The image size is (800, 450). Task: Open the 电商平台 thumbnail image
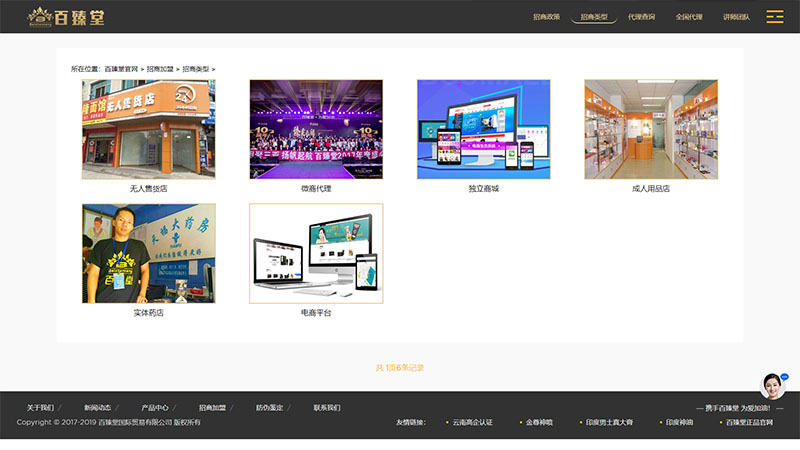(x=316, y=254)
